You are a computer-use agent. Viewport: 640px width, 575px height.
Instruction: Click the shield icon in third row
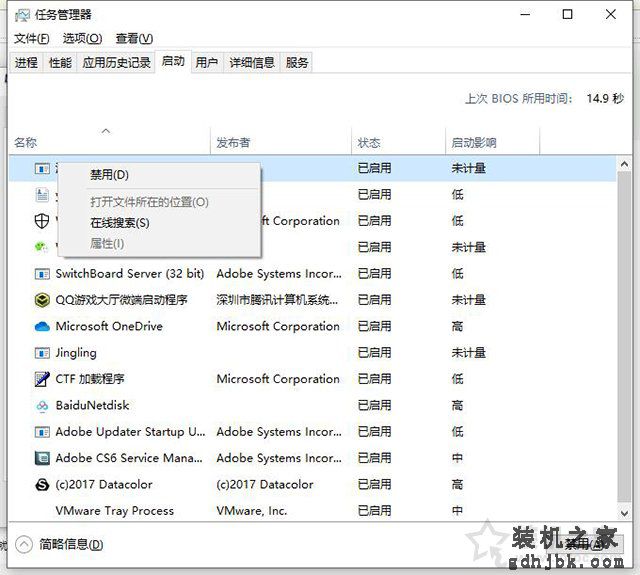pos(42,221)
